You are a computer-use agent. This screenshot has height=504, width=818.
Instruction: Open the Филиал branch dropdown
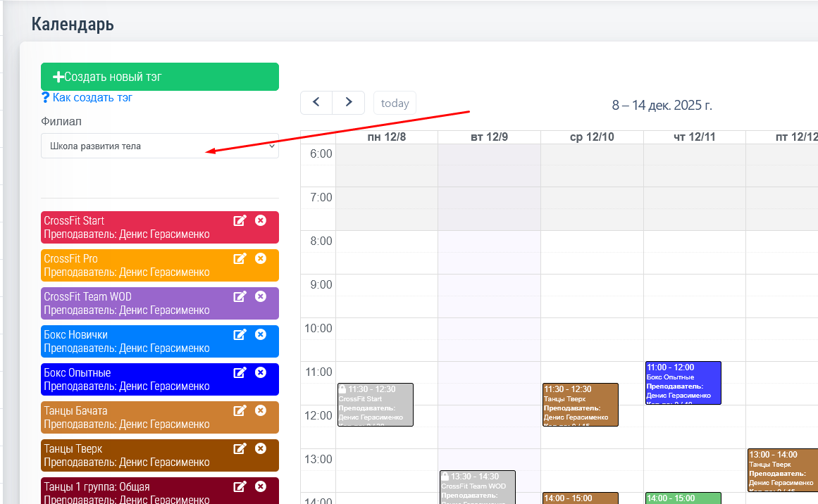[159, 146]
